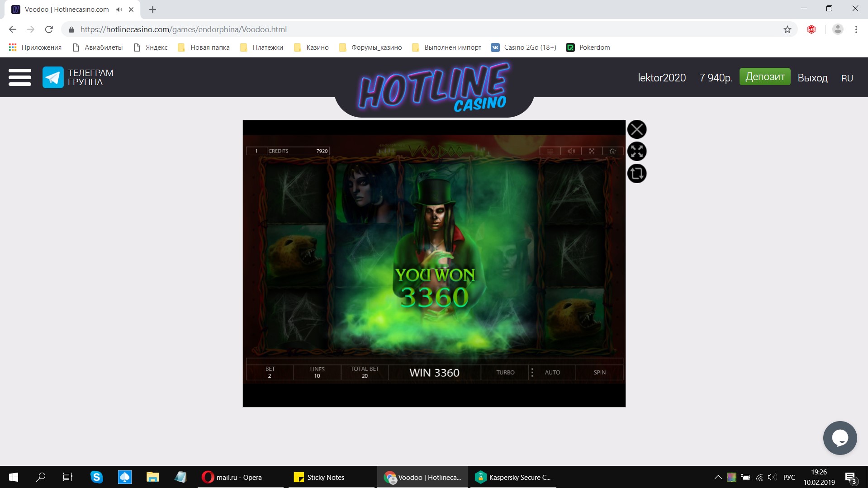Switch input language РУС in the tray

point(789,477)
